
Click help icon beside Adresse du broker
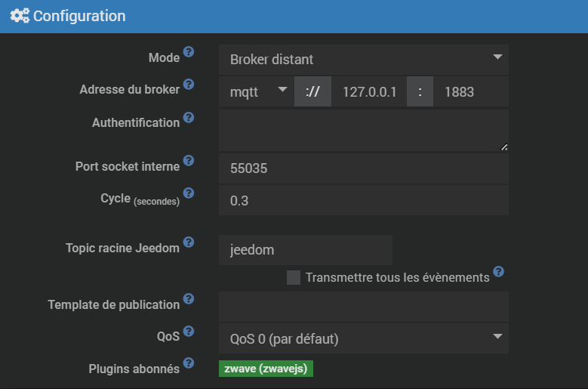[x=189, y=84]
